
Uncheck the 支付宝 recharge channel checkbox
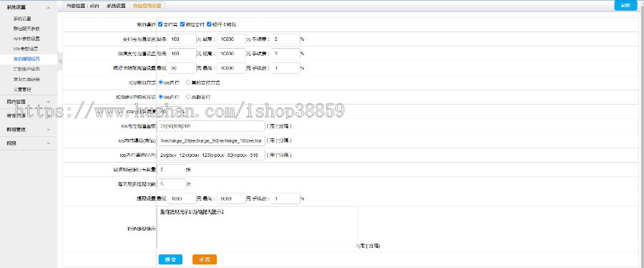[160, 24]
